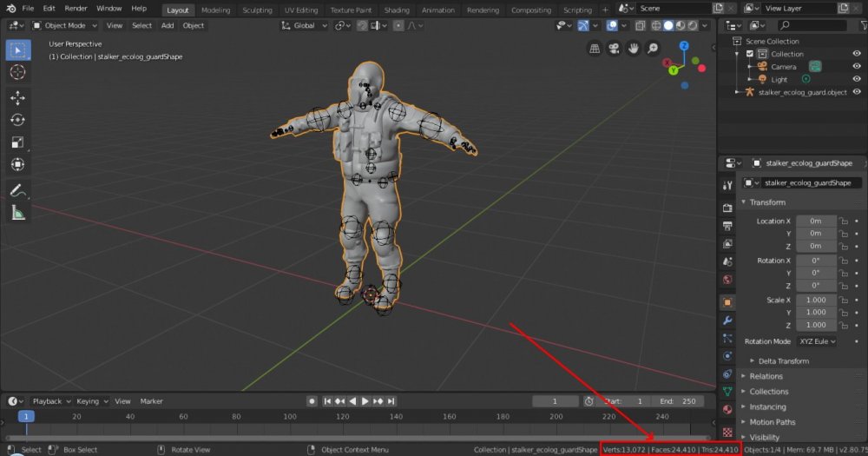This screenshot has width=868, height=456.
Task: Click the Blender logo menu
Action: (11, 9)
